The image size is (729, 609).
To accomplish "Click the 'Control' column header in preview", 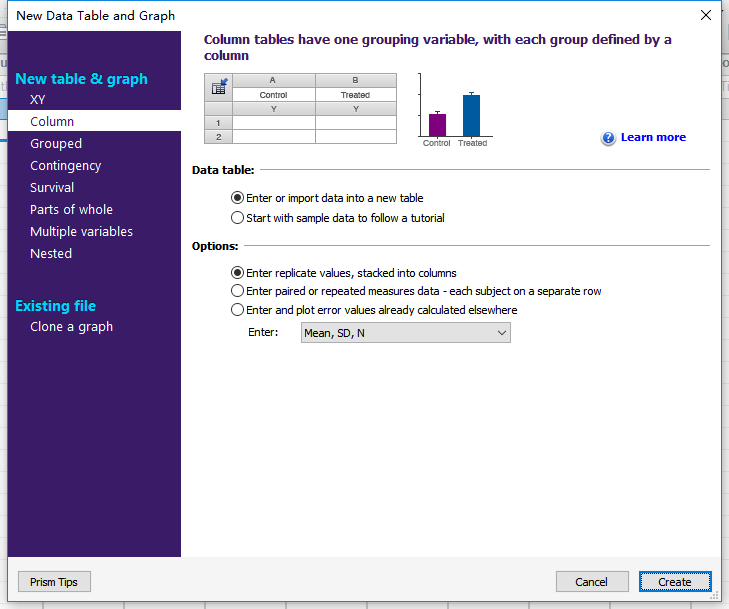I will [x=273, y=95].
